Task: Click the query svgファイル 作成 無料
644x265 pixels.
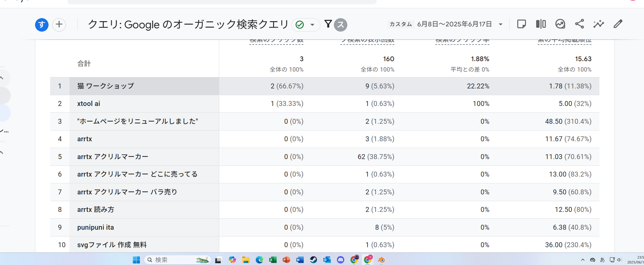Action: point(112,245)
